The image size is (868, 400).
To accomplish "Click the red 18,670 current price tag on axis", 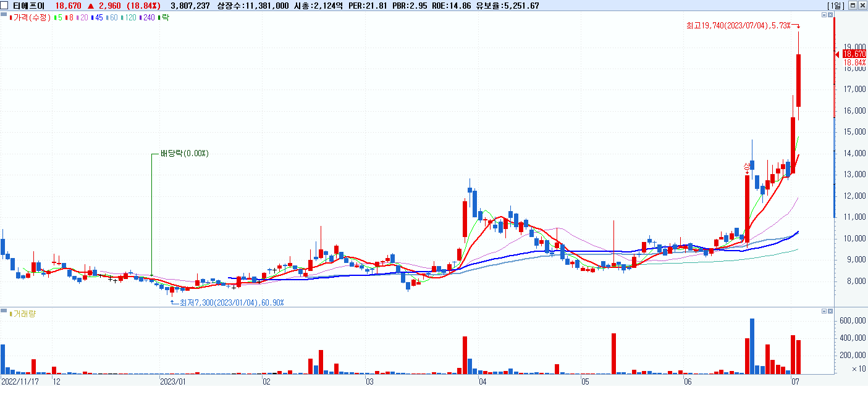I will click(x=854, y=54).
